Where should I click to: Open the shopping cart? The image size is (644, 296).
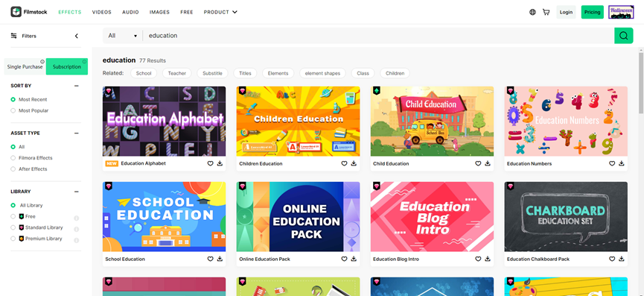[x=546, y=12]
